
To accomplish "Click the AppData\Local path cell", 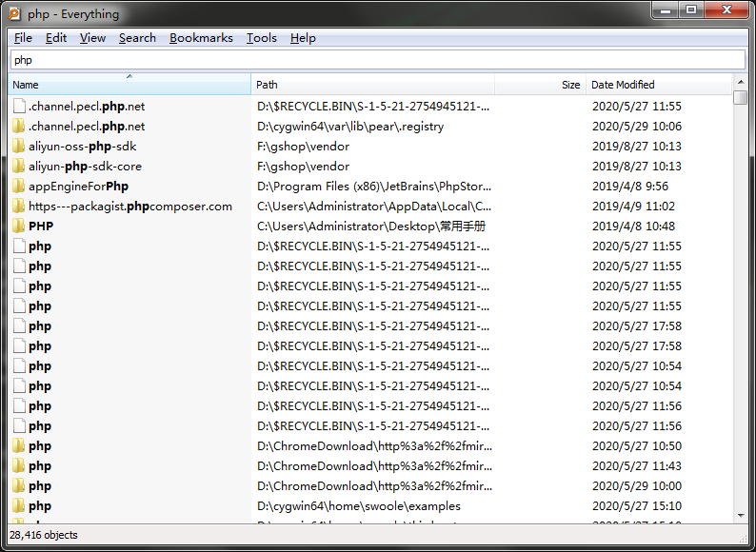I will (x=374, y=207).
